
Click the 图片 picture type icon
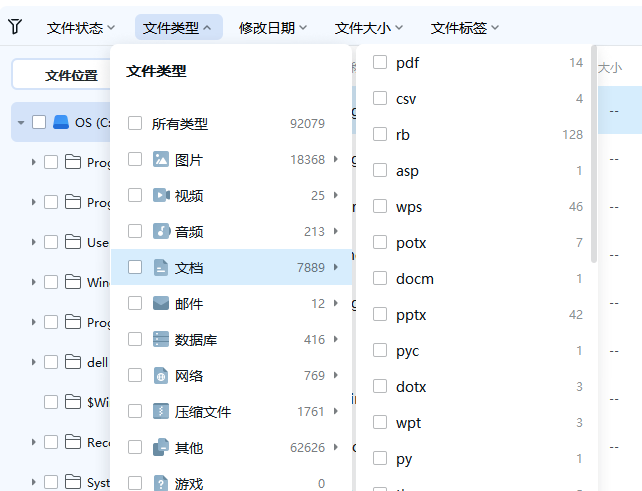click(x=161, y=159)
